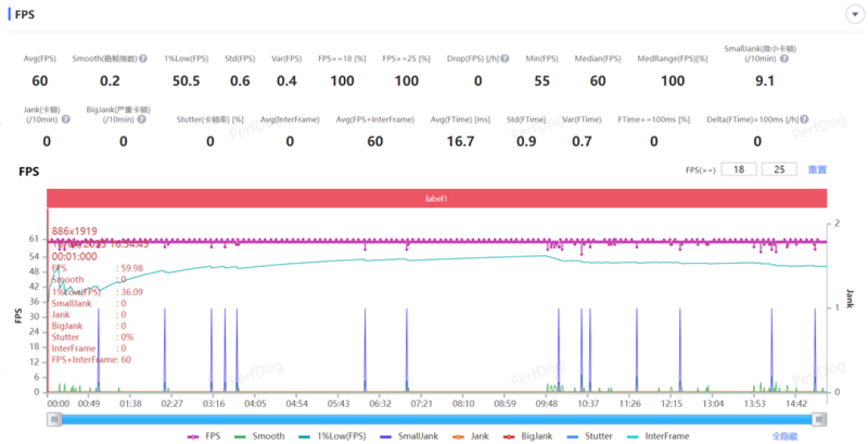Toggle Jank legend entry
The height and width of the screenshot is (444, 868).
tap(470, 436)
